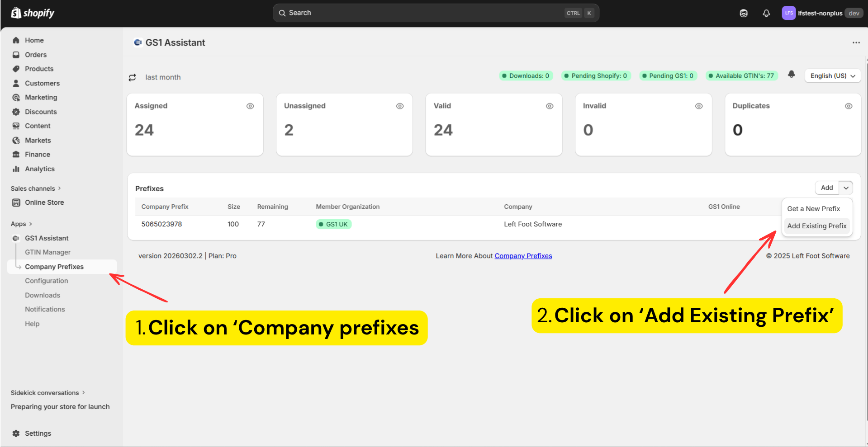Click the LFS store avatar

(788, 13)
